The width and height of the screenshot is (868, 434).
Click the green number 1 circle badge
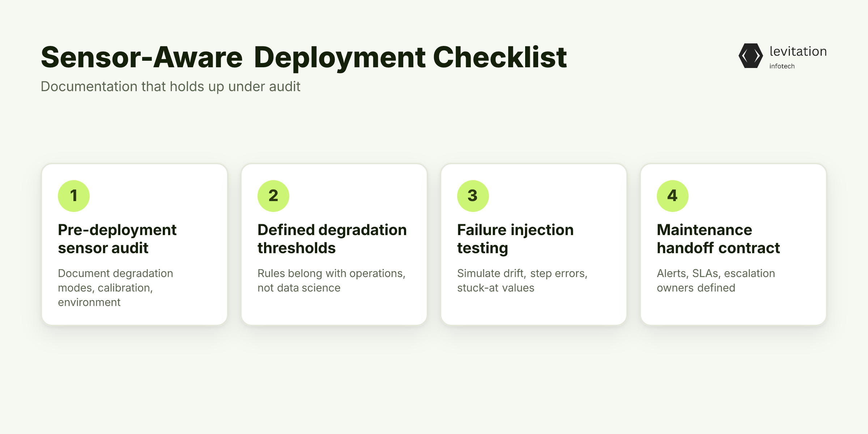point(74,196)
